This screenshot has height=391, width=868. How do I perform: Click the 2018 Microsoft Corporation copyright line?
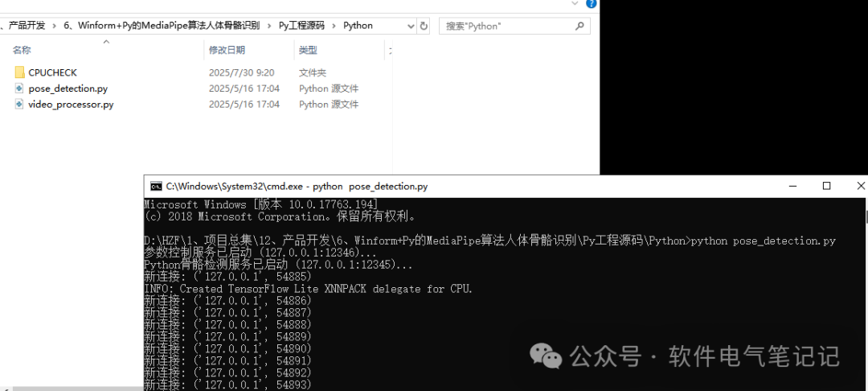pyautogui.click(x=280, y=216)
